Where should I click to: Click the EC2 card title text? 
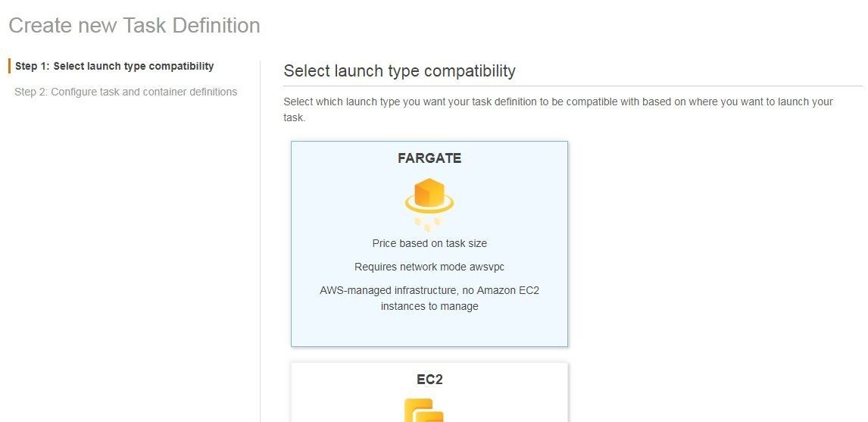point(429,380)
